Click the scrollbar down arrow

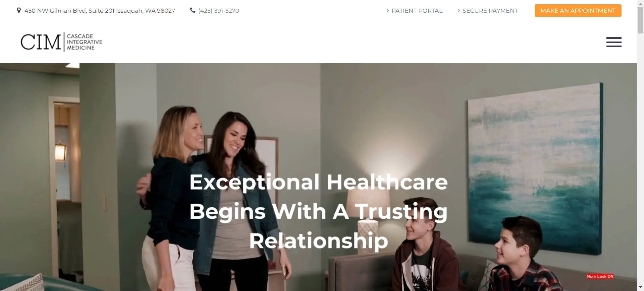[640, 287]
